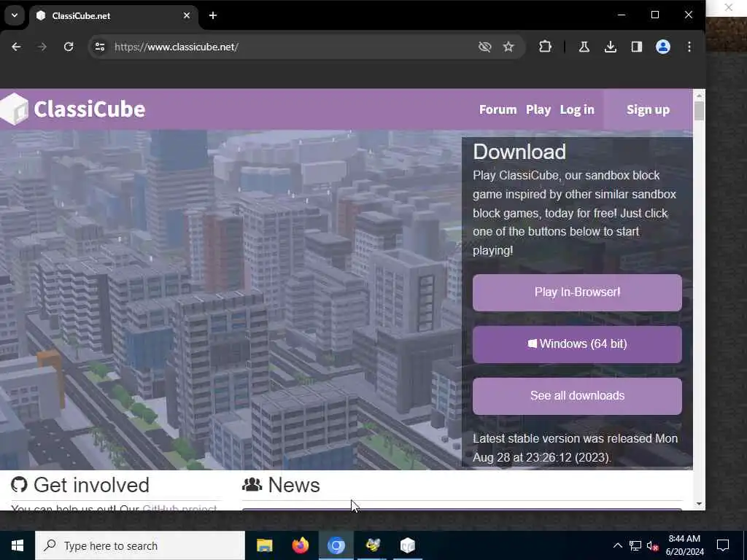Screen dimensions: 747x560
Task: Open the Forum navigation link
Action: pos(498,109)
